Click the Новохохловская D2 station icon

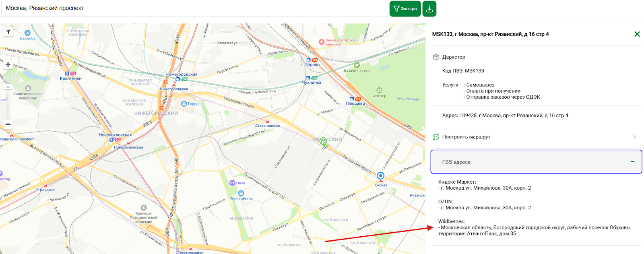[x=115, y=140]
